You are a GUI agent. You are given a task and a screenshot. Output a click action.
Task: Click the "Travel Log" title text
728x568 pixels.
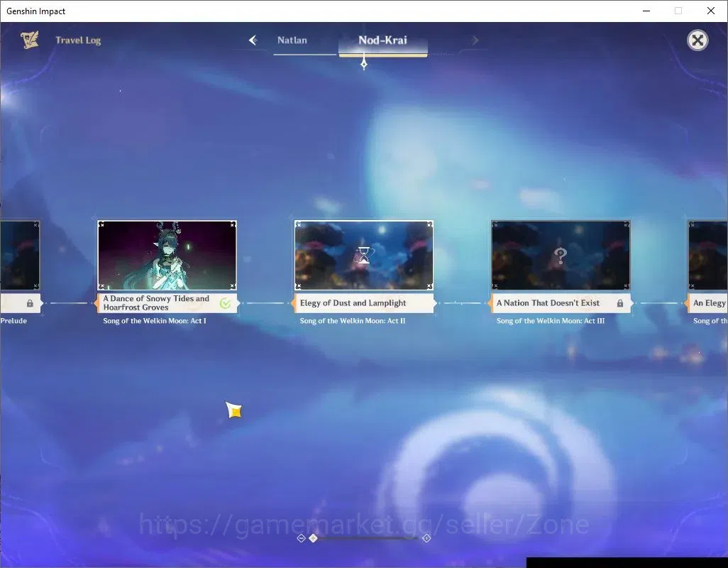pos(78,40)
